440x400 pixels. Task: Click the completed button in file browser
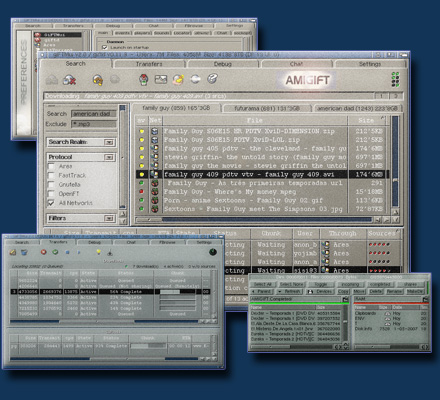pos(380,284)
